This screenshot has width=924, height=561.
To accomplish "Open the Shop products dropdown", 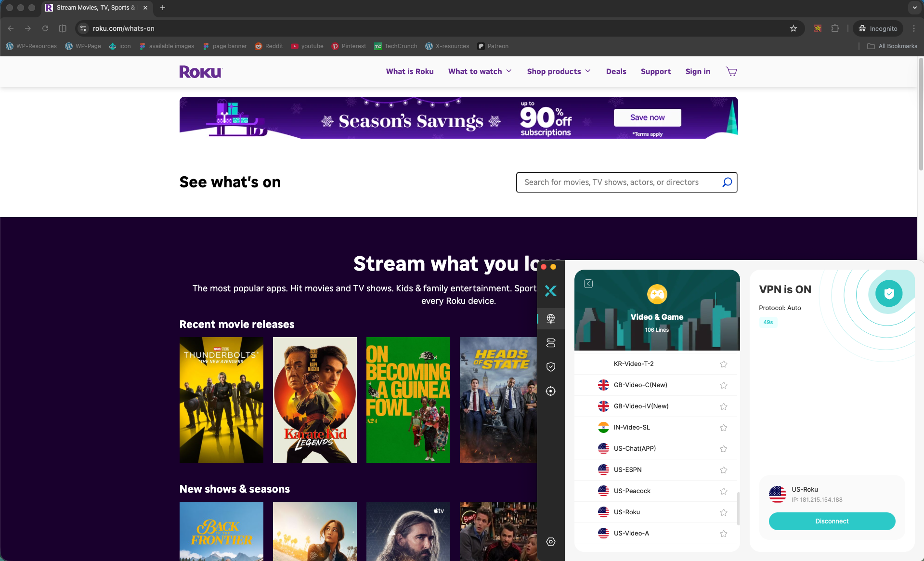I will [x=558, y=71].
